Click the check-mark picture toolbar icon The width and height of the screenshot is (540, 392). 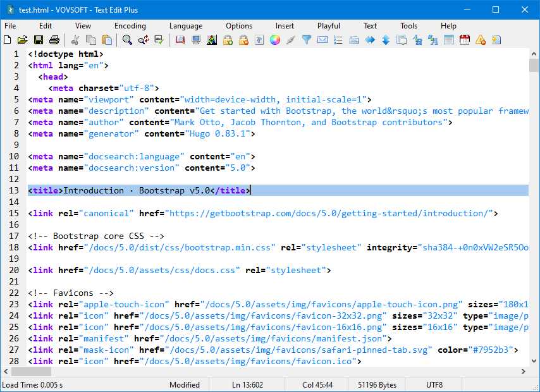coord(159,40)
